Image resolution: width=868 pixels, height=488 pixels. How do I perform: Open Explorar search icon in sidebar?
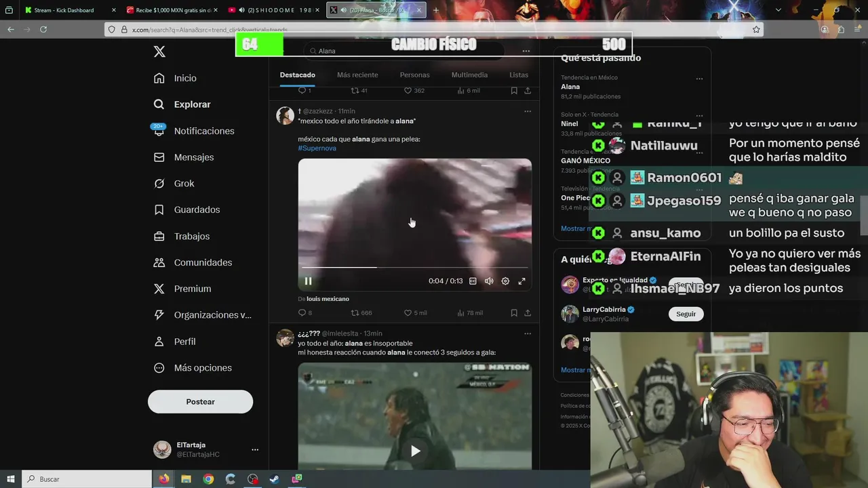pyautogui.click(x=159, y=104)
